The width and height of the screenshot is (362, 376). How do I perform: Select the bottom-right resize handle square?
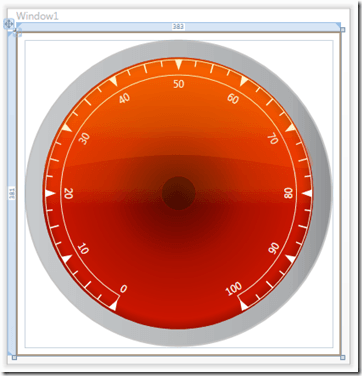point(343,357)
